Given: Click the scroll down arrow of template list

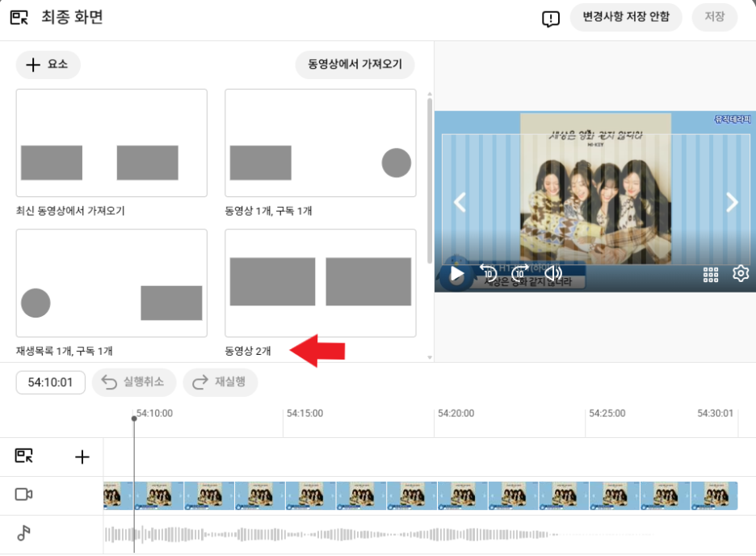Looking at the screenshot, I should tap(429, 358).
